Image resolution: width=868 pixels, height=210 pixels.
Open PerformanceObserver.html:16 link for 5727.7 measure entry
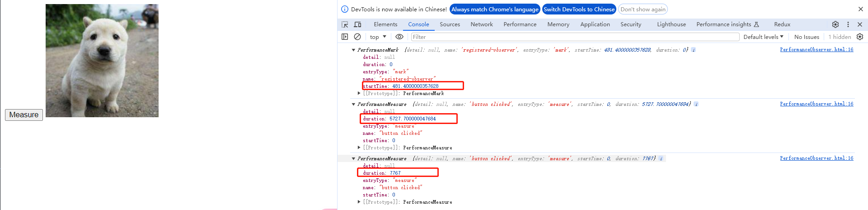tap(816, 104)
